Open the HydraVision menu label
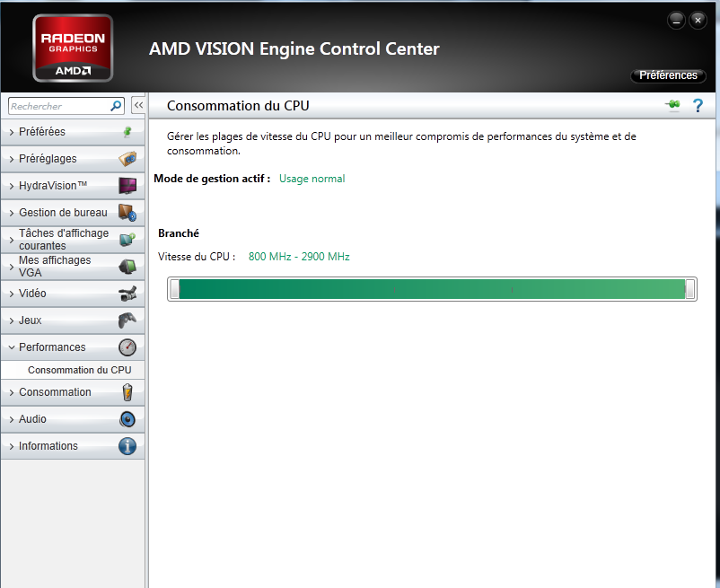Screen dimensions: 720x588 [53, 186]
